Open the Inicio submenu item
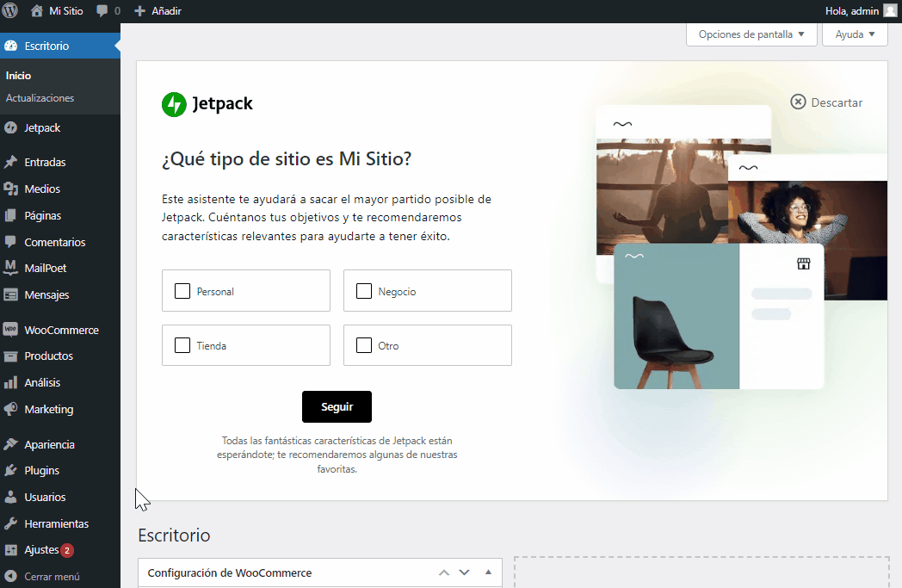 18,76
